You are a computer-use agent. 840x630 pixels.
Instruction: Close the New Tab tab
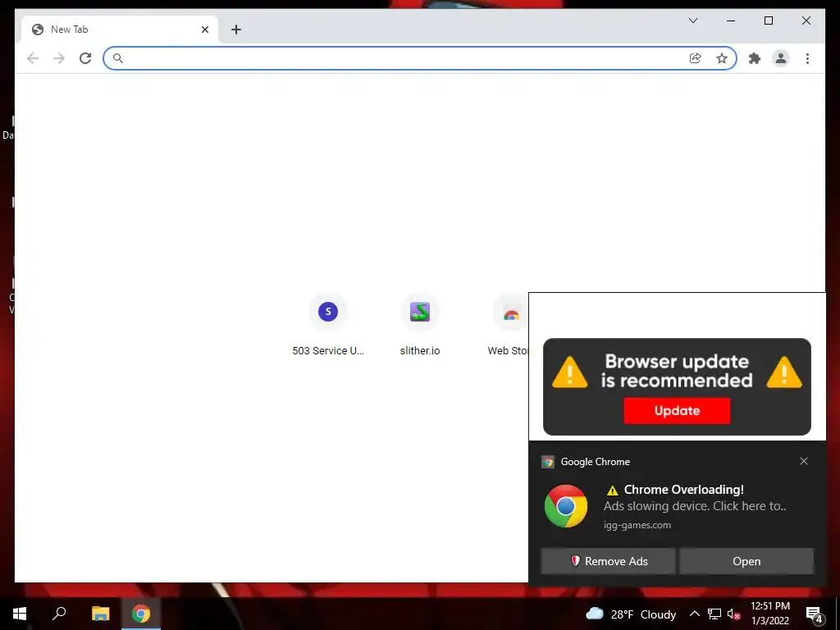204,30
